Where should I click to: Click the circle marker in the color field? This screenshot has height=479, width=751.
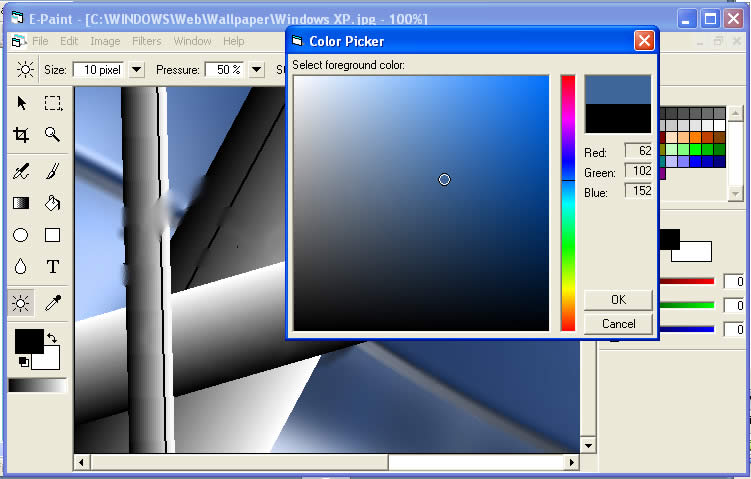[x=444, y=180]
